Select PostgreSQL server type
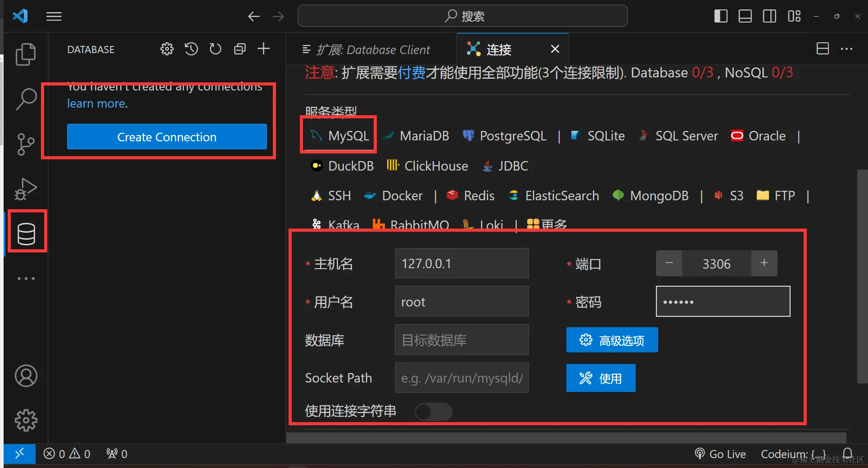Screen dimensions: 868x468 tap(504, 136)
